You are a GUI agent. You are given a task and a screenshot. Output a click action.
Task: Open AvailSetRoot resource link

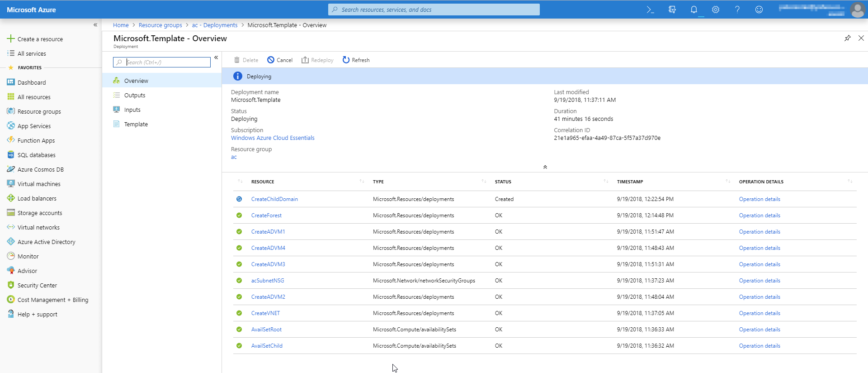[x=266, y=330]
